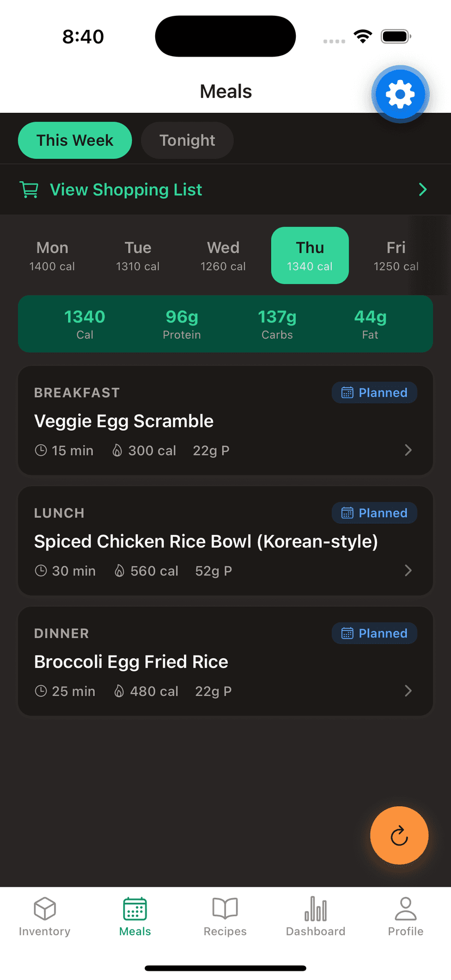The width and height of the screenshot is (451, 980).
Task: Expand Broccoli Egg Fried Rice chevron
Action: tap(408, 691)
